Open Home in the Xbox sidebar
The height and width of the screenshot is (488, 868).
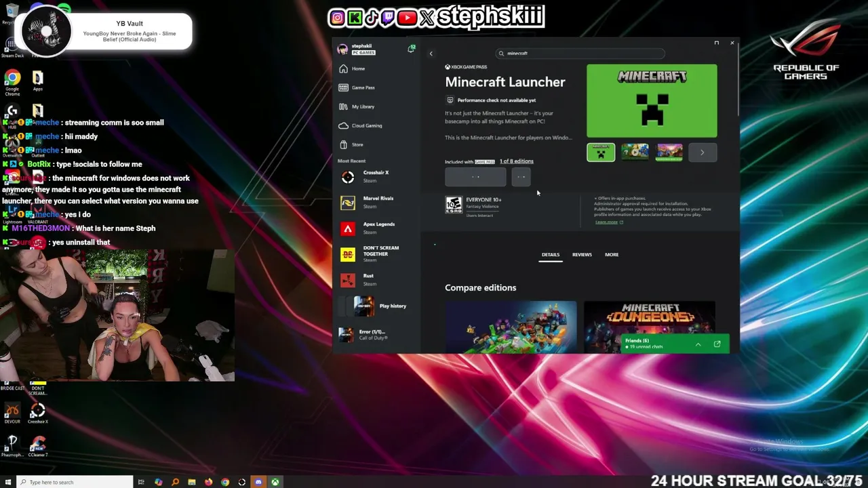(358, 68)
